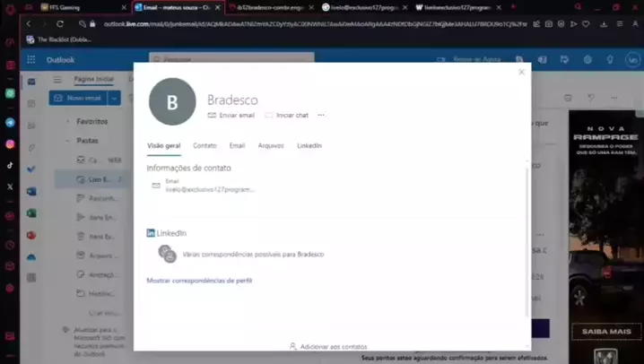The height and width of the screenshot is (364, 644).
Task: Start chat with Iniciar chat
Action: [x=286, y=116]
